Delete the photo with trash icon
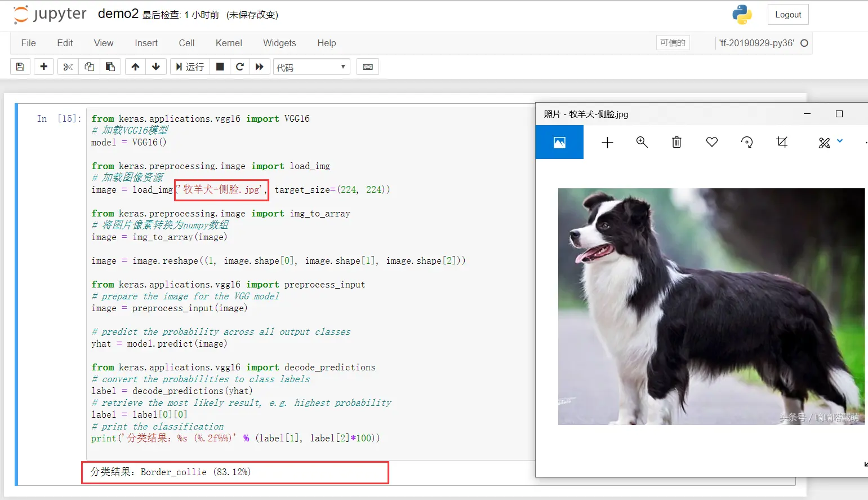Viewport: 868px width, 500px height. (676, 142)
